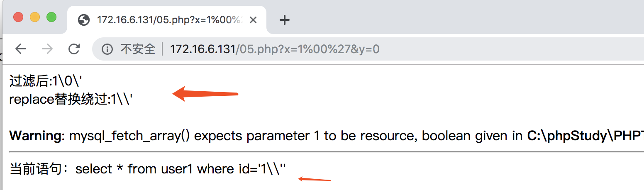
Task: Click the large red arrow annotation
Action: pos(205,94)
